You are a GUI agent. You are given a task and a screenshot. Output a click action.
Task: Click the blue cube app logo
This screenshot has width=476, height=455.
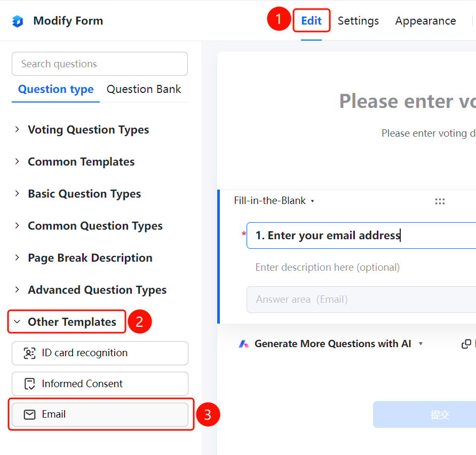pos(18,21)
